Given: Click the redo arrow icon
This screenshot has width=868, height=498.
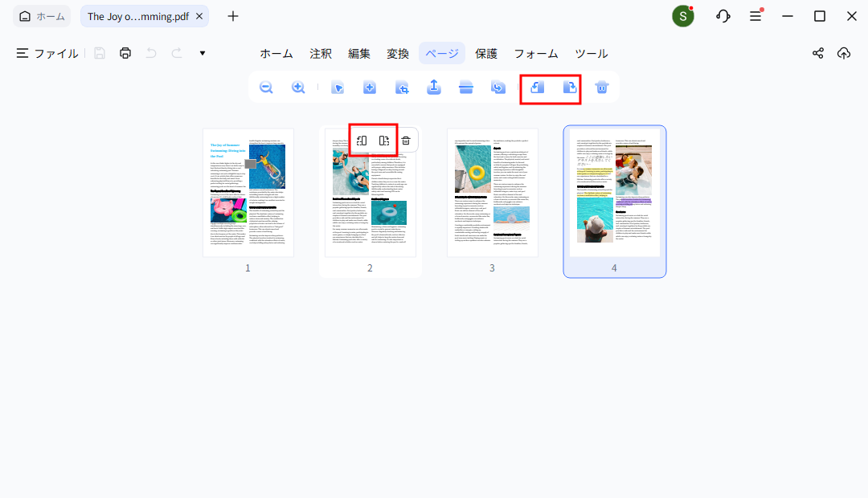Looking at the screenshot, I should coord(177,53).
